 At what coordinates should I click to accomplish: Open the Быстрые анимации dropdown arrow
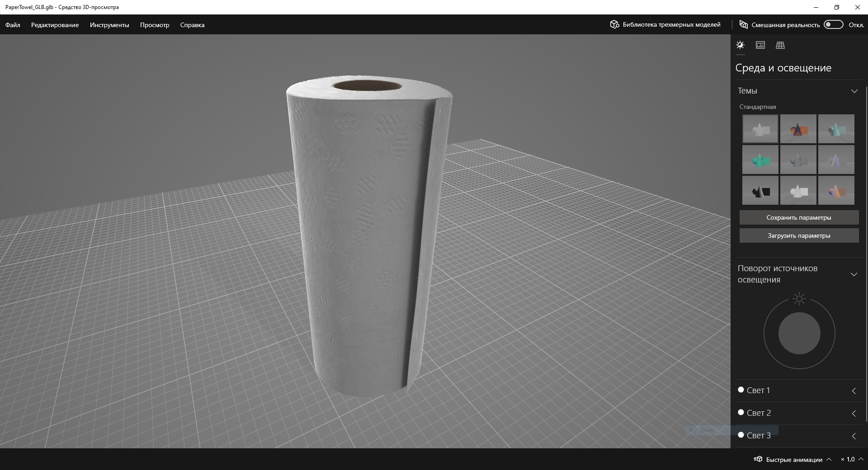pyautogui.click(x=829, y=459)
